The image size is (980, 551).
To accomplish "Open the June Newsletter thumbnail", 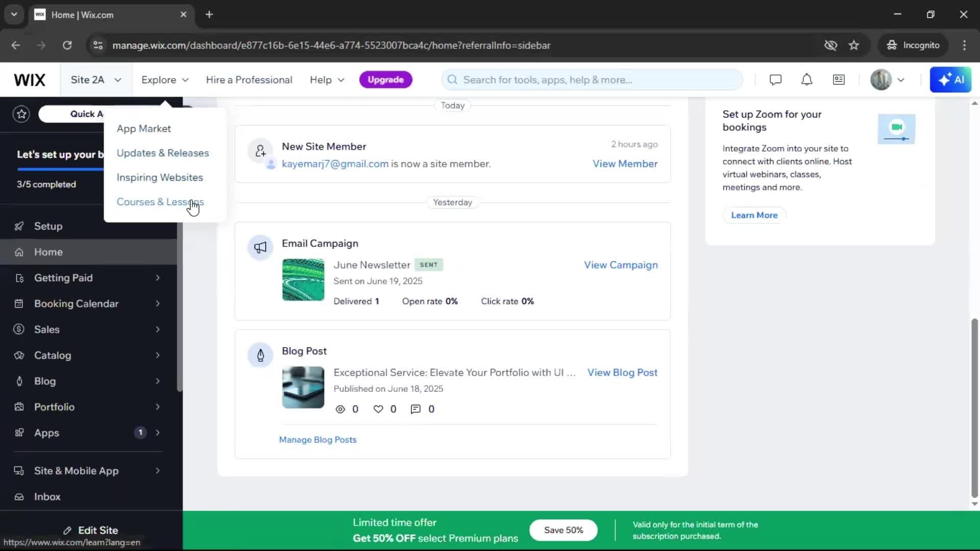I will click(x=303, y=280).
